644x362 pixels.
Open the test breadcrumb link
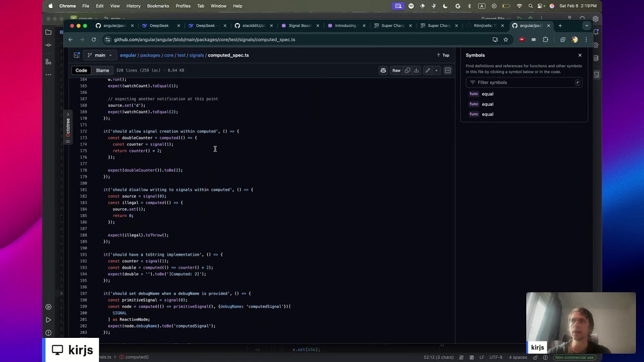[x=181, y=55]
